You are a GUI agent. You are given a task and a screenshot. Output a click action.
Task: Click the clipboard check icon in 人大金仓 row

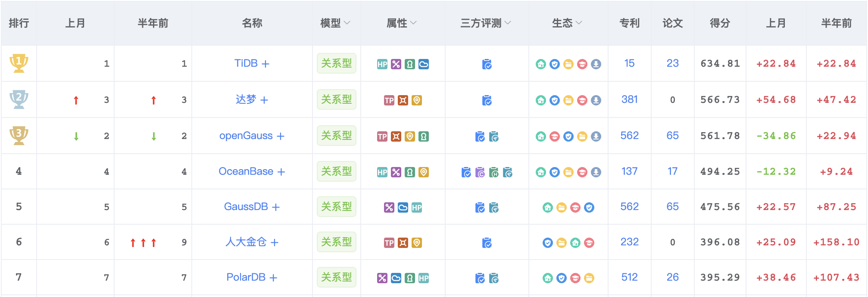(487, 243)
